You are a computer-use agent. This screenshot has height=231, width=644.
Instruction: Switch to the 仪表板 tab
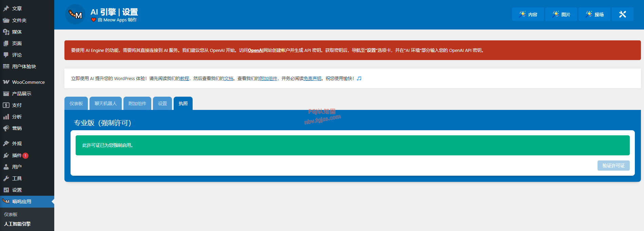(76, 103)
